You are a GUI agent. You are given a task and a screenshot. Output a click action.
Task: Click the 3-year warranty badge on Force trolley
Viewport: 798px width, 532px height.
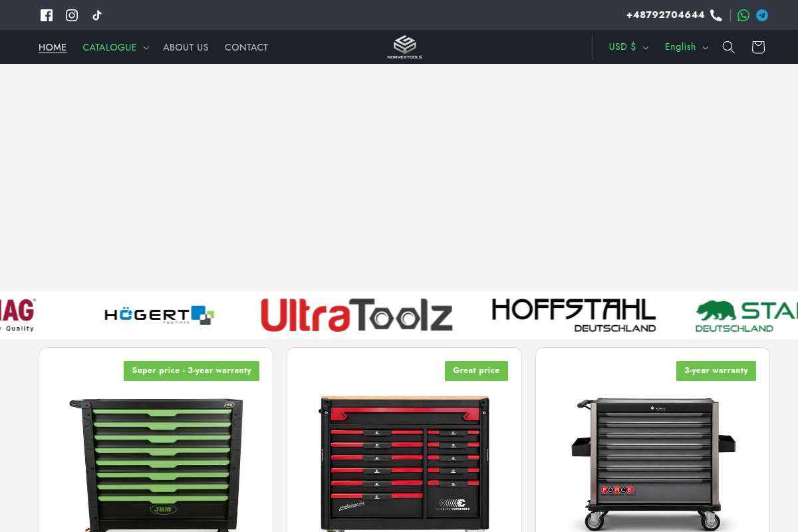click(x=716, y=371)
